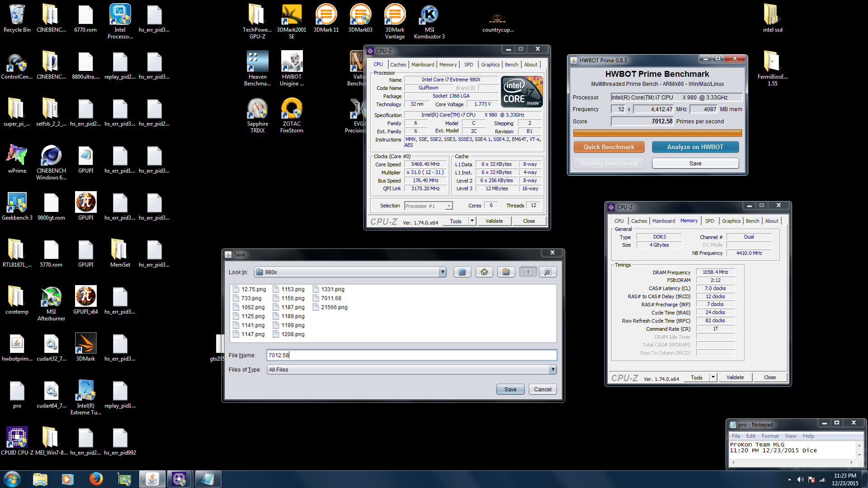Image resolution: width=868 pixels, height=488 pixels.
Task: Click Notepad vertical scrollbar down arrow
Action: pyautogui.click(x=859, y=455)
